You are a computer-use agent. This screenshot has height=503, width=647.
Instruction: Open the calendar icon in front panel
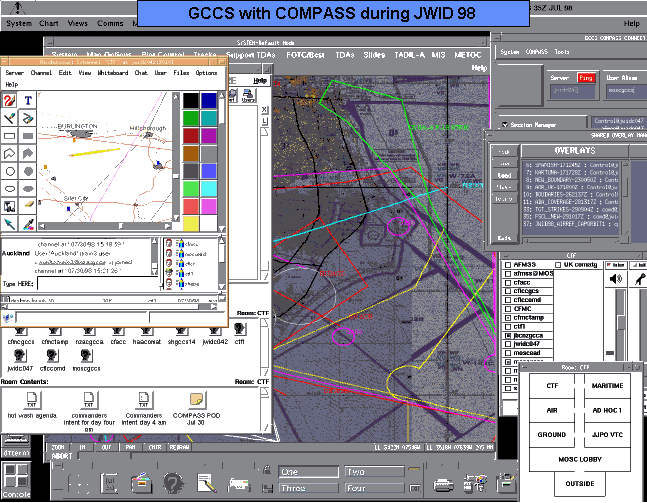pos(110,483)
